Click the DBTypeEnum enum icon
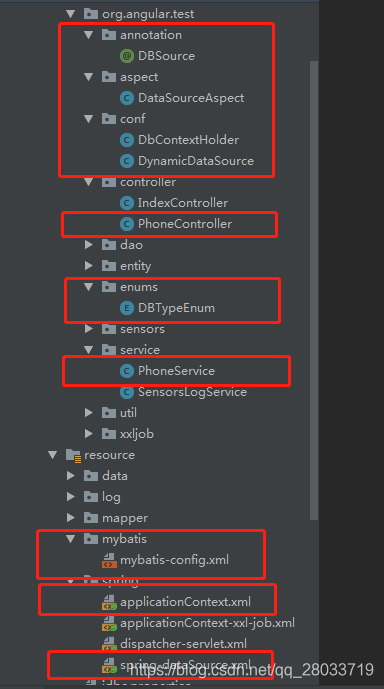Screen dimensions: 384x689 (127, 308)
